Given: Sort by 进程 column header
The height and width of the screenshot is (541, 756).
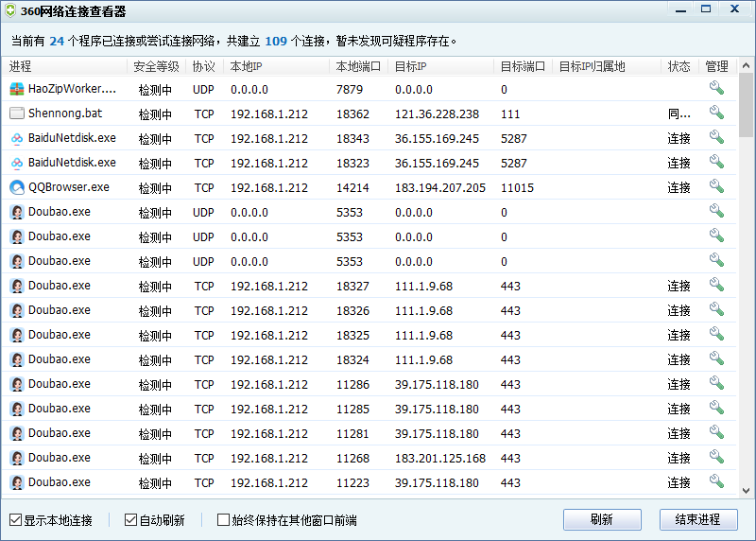Looking at the screenshot, I should tap(64, 66).
